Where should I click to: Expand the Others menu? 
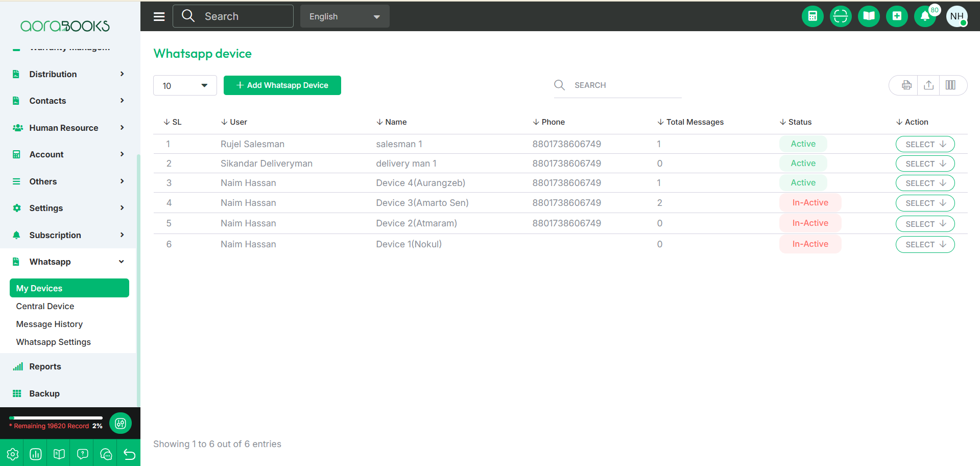(x=69, y=181)
